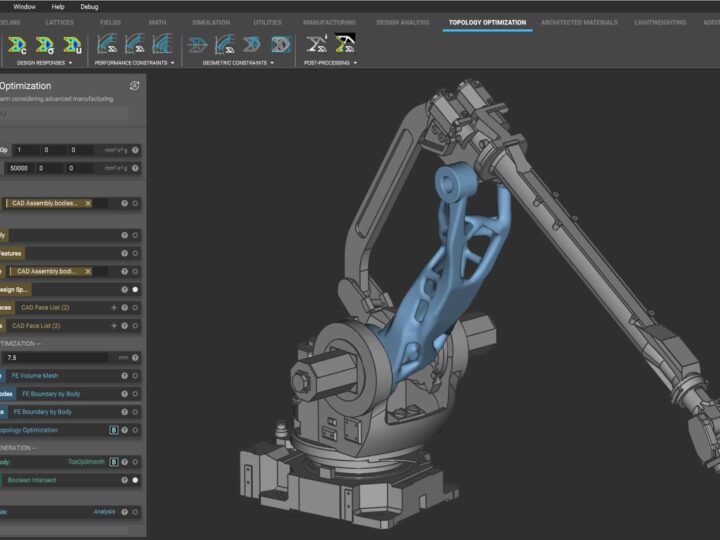Viewport: 720px width, 540px height.
Task: Open the Window menu
Action: tap(24, 7)
